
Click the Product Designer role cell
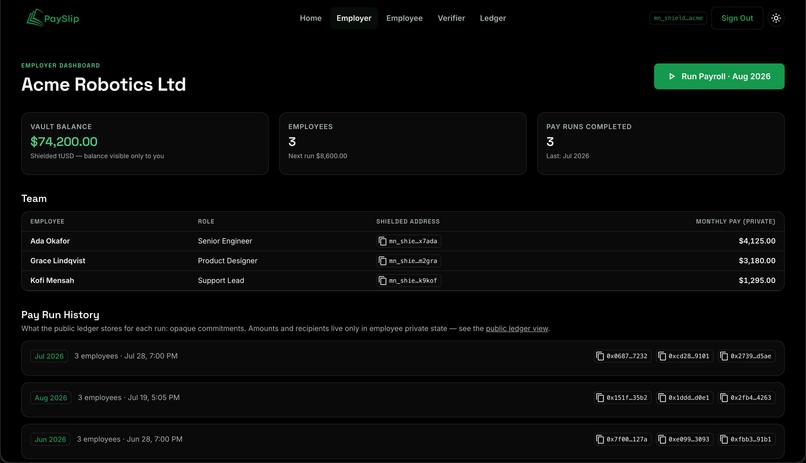(x=227, y=261)
